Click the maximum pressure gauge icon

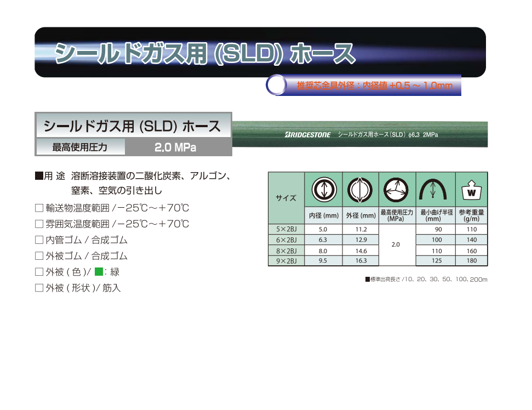click(396, 190)
